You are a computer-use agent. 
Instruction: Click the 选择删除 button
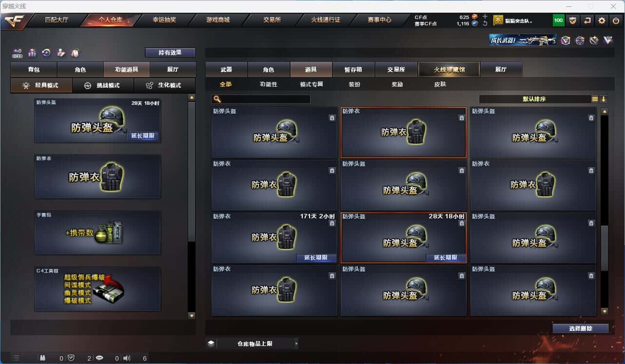[x=580, y=328]
